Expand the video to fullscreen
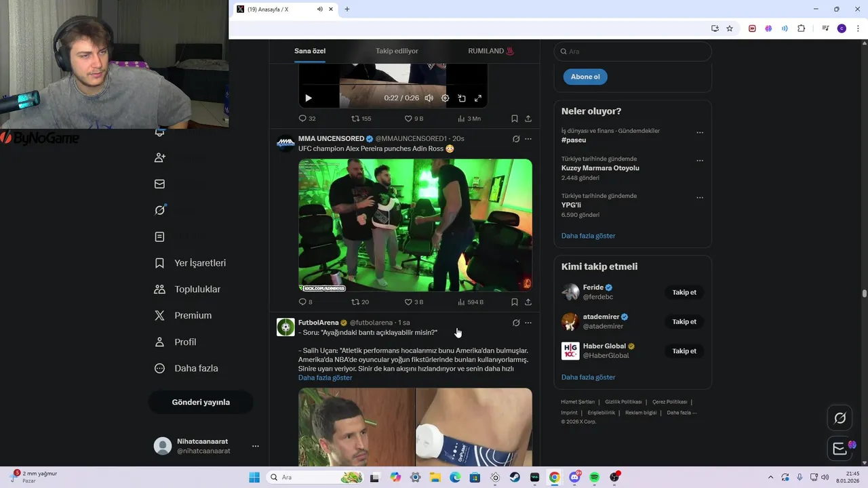The image size is (868, 488). tap(478, 98)
